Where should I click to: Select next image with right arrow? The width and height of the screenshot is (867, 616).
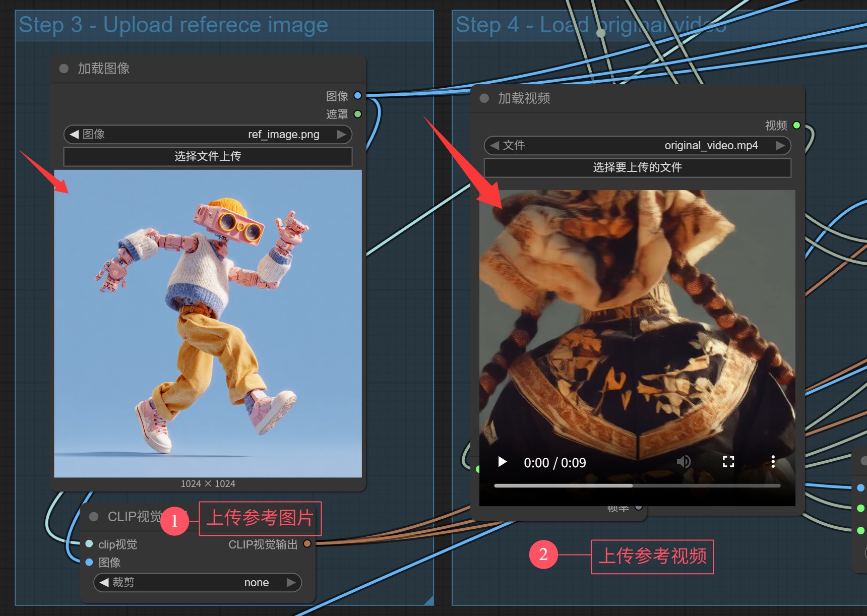[342, 135]
